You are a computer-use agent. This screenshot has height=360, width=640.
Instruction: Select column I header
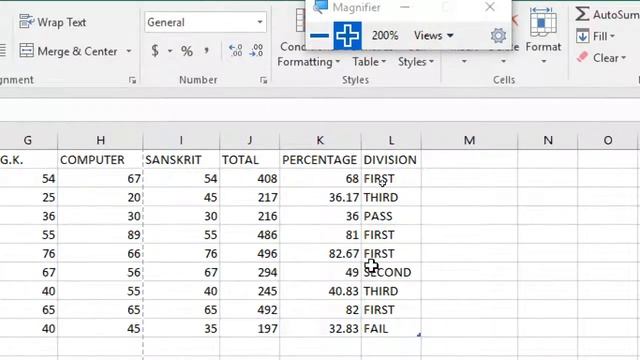pos(181,140)
